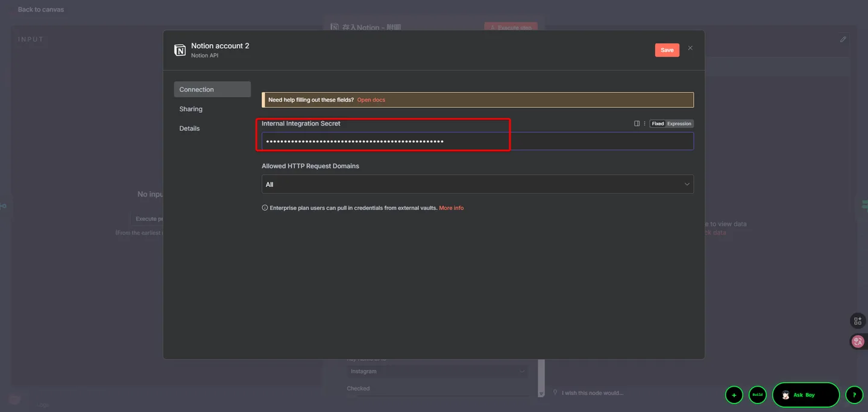Click the green Build floating button
This screenshot has width=868, height=412.
(x=757, y=395)
